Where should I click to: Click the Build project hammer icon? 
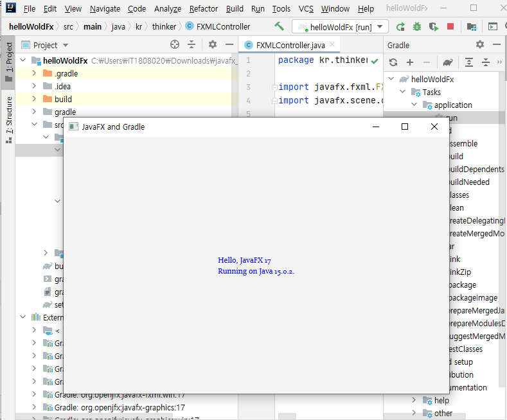[x=279, y=26]
